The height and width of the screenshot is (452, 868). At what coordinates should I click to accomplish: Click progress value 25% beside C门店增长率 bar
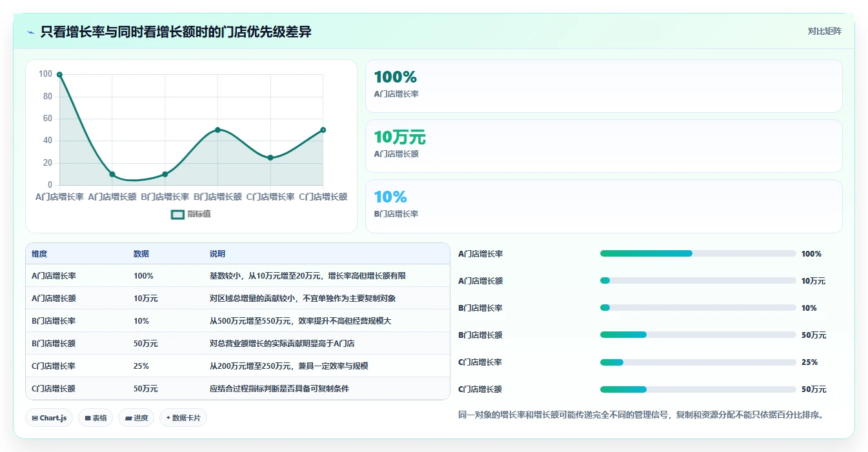(x=809, y=362)
